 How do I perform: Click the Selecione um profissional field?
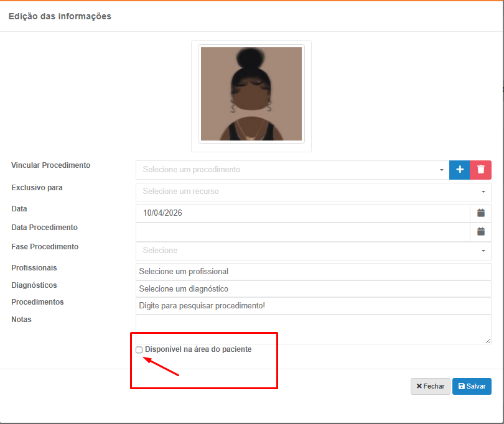tap(313, 272)
